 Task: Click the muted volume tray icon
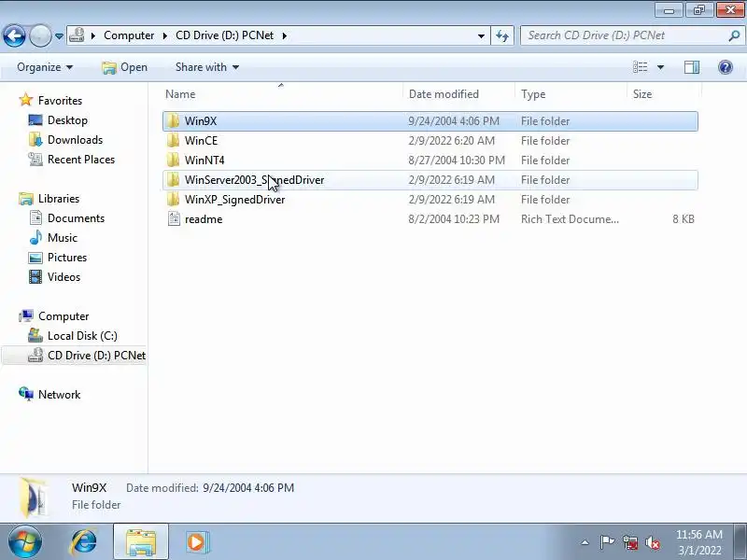tap(653, 542)
